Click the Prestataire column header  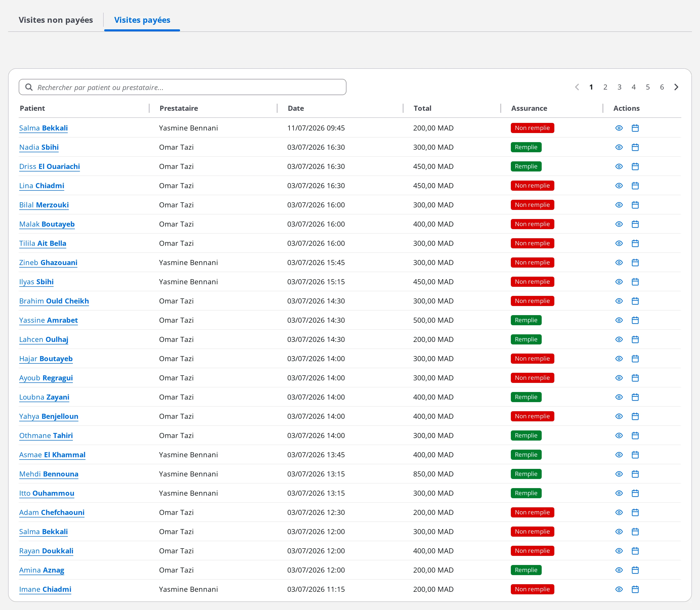179,108
